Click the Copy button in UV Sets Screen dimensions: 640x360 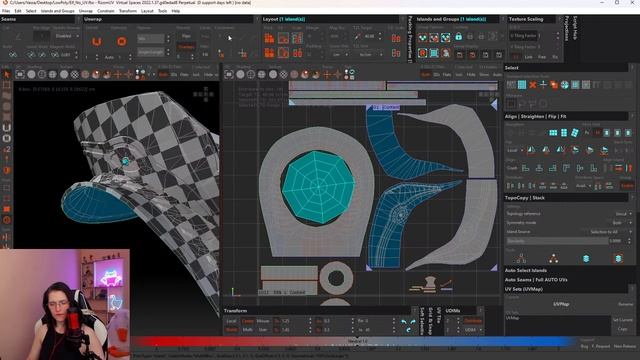tap(622, 329)
